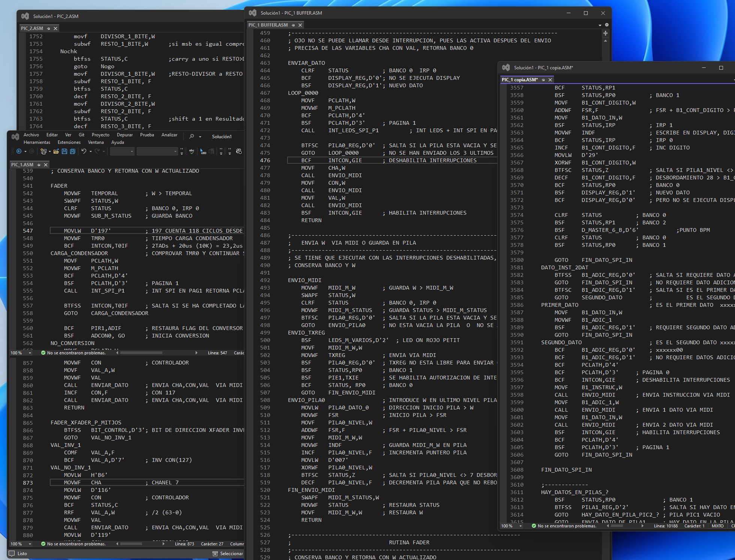This screenshot has height=560, width=735.
Task: Click the Redo arrow icon
Action: pyautogui.click(x=97, y=151)
